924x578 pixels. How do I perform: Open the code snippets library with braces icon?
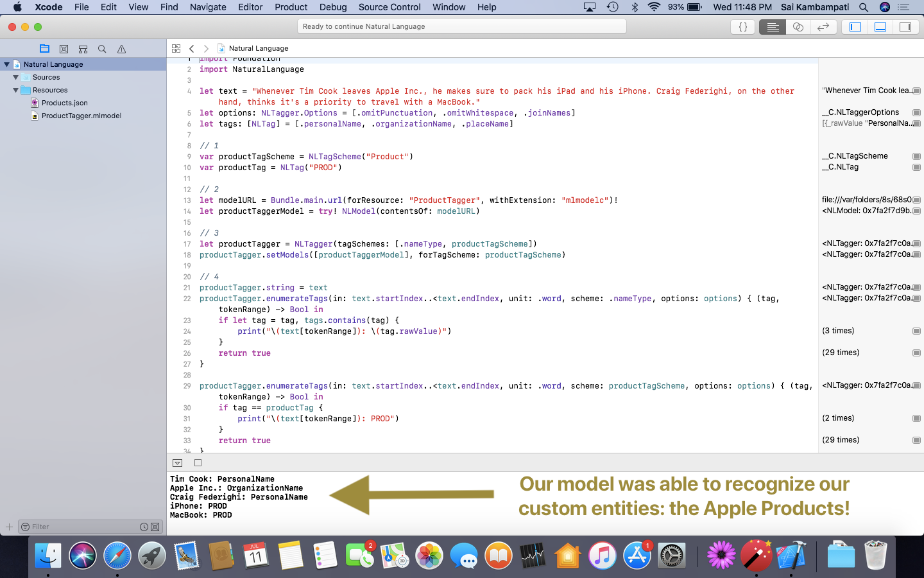coord(742,27)
